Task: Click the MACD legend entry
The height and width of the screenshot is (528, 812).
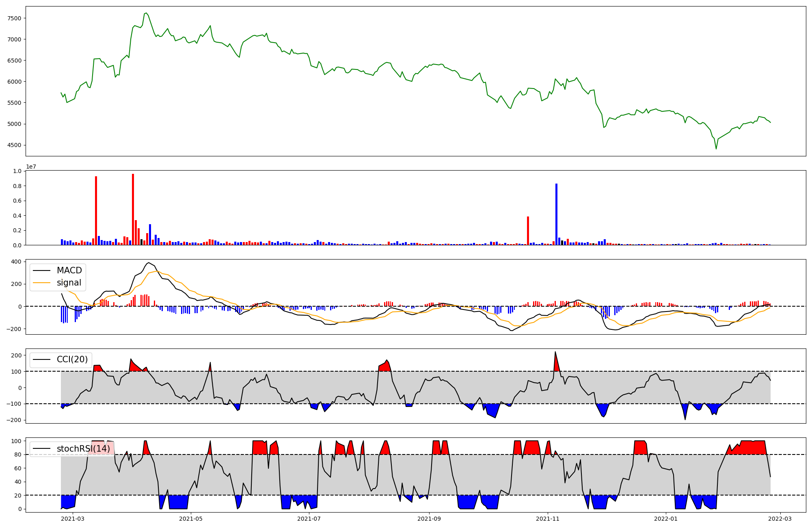Action: pyautogui.click(x=69, y=270)
